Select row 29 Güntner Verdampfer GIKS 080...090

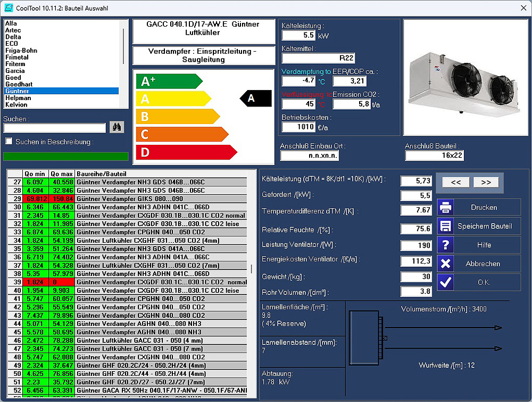(128, 199)
